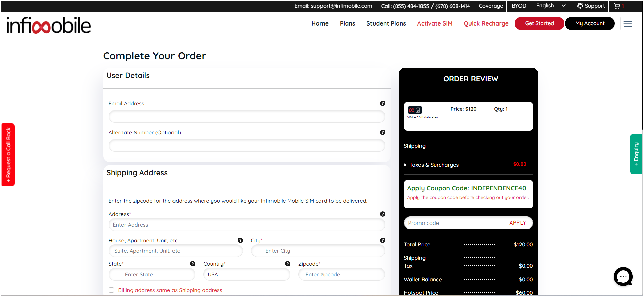Click the Support headset icon
Image resolution: width=644 pixels, height=297 pixels.
(580, 6)
